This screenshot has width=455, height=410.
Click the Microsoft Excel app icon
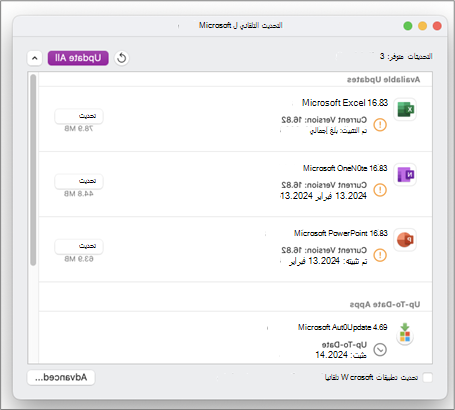point(405,109)
